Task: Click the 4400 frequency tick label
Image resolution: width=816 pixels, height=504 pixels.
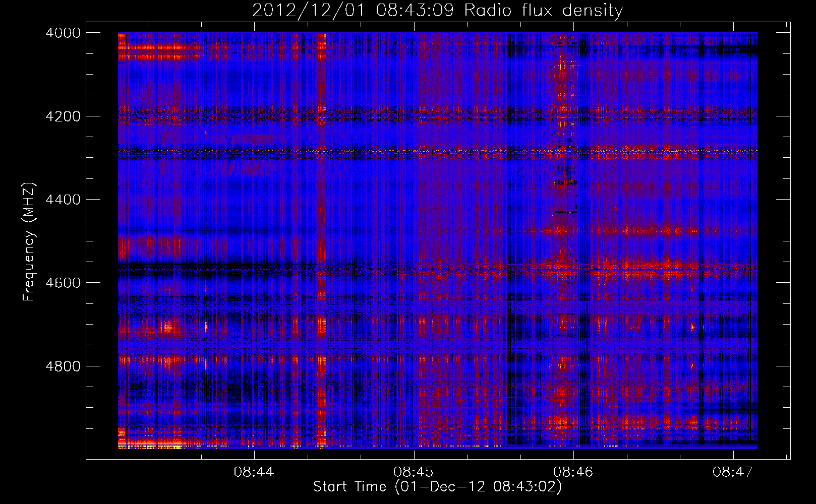Action: pos(63,200)
